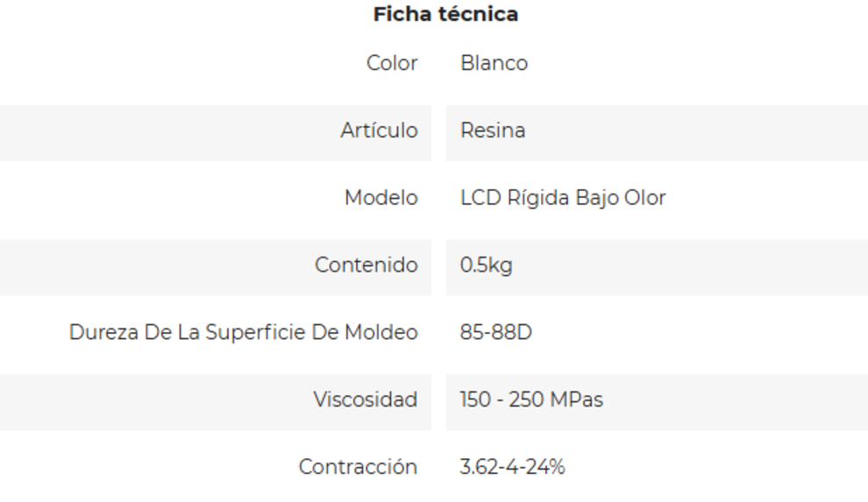Viewport: 868px width, 502px height.
Task: Click the word 'LCD' in the model value
Action: click(x=480, y=198)
